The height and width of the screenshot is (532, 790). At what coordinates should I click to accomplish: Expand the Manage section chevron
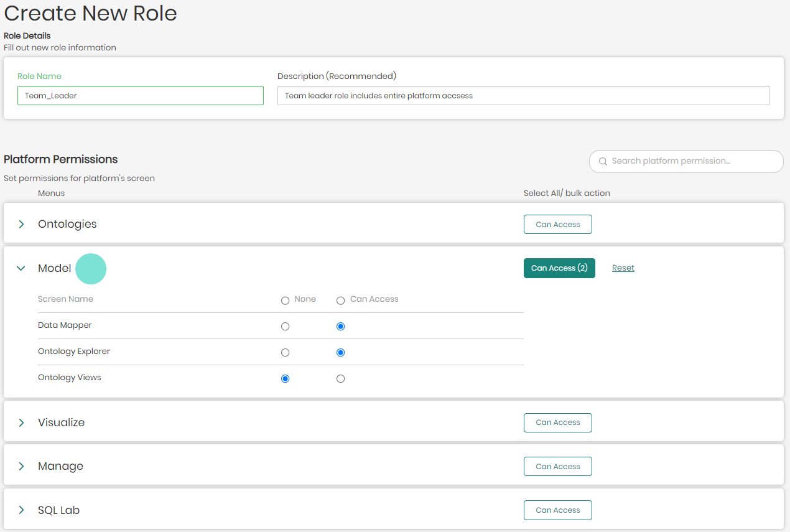coord(21,466)
